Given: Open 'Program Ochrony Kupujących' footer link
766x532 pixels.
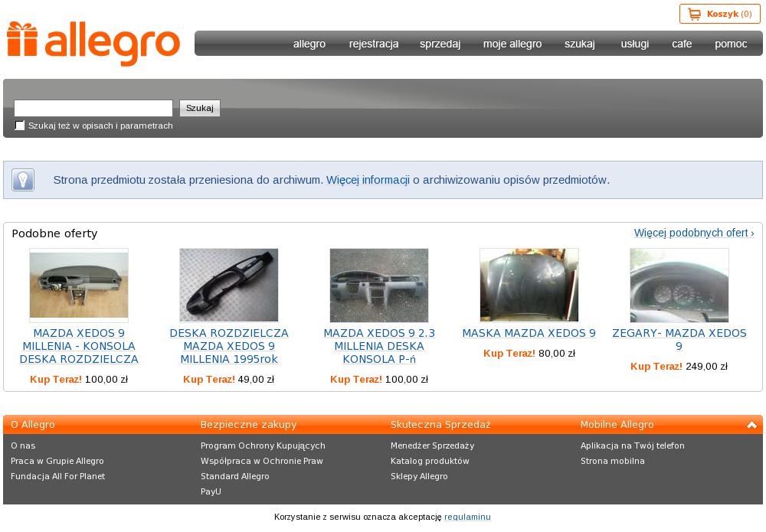Looking at the screenshot, I should [263, 446].
